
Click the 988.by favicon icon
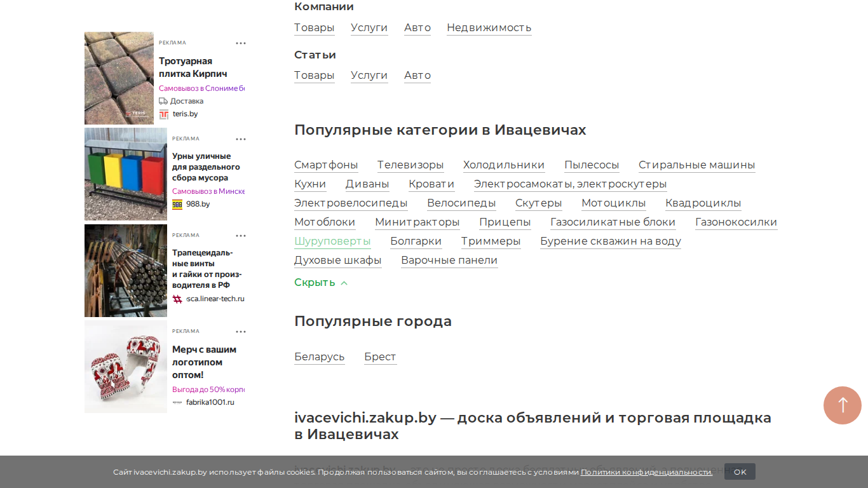177,205
